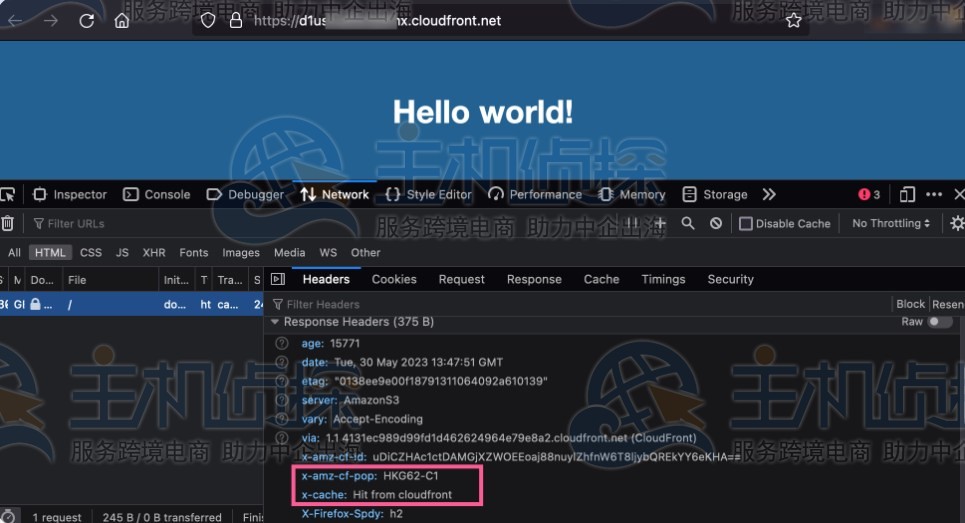Filter requests by Media
The height and width of the screenshot is (523, 965).
(289, 252)
